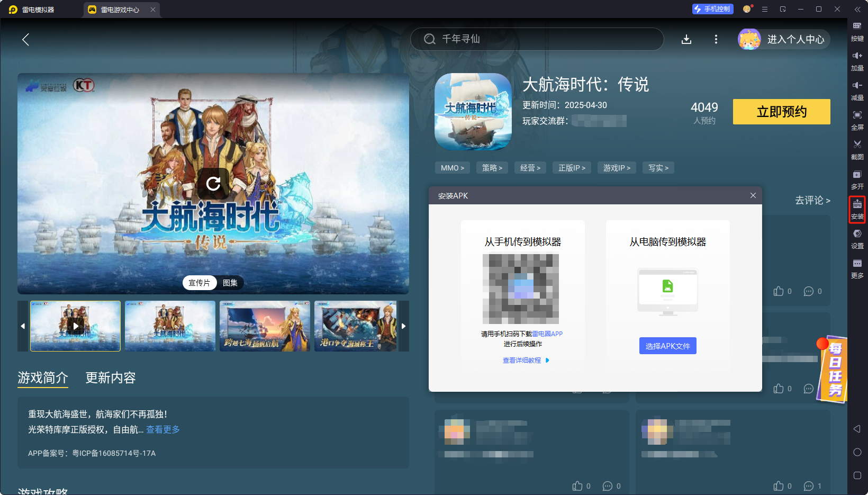
Task: Collapse the sidebar with double-arrow icon
Action: pos(857,10)
